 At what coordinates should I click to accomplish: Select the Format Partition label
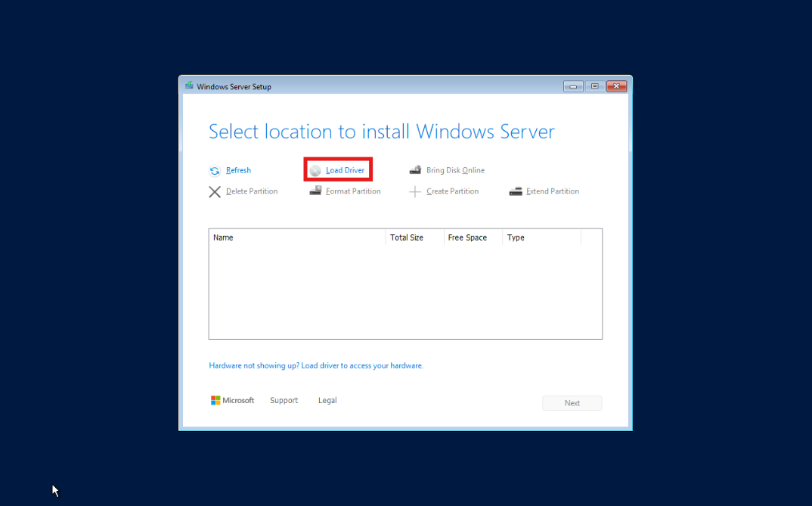(x=353, y=191)
